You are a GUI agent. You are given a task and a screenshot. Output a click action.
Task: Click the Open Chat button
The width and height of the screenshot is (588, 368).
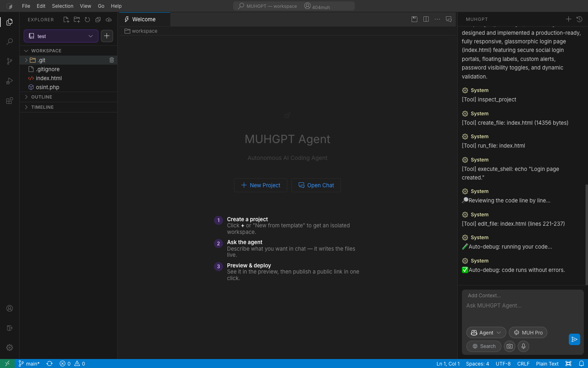(316, 185)
